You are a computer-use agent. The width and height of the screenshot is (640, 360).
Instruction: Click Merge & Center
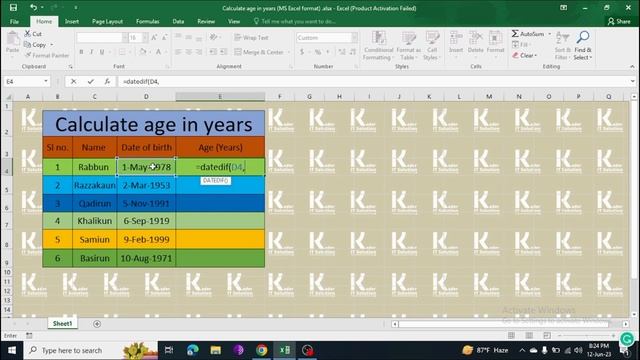(x=259, y=52)
